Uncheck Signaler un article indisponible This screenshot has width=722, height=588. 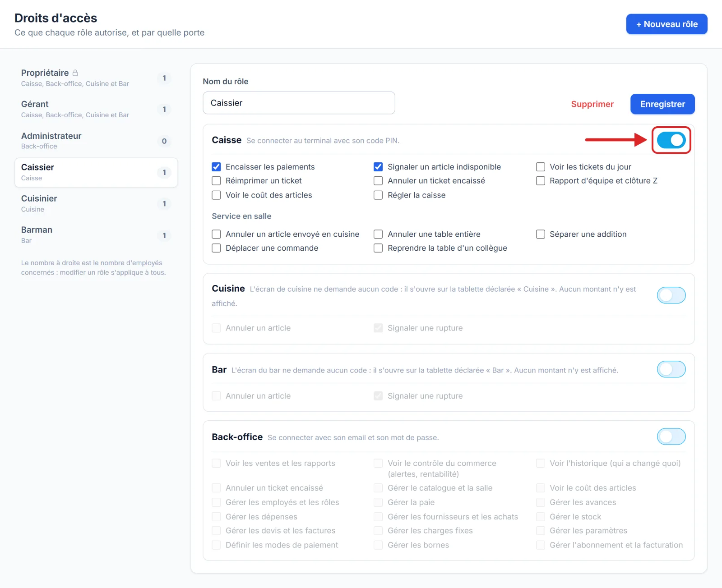click(x=378, y=167)
